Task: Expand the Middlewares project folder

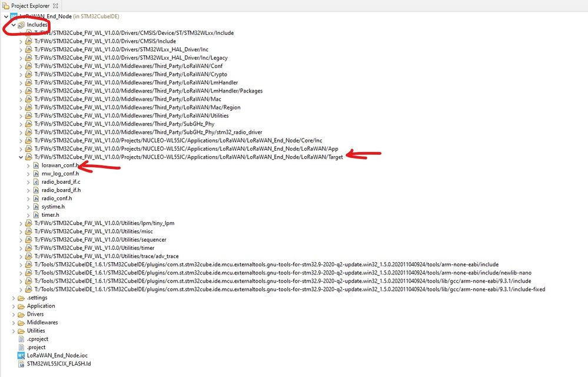Action: 14,323
